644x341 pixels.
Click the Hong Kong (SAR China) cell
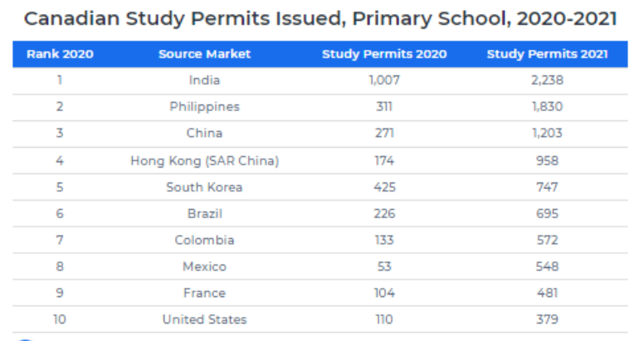click(x=204, y=160)
